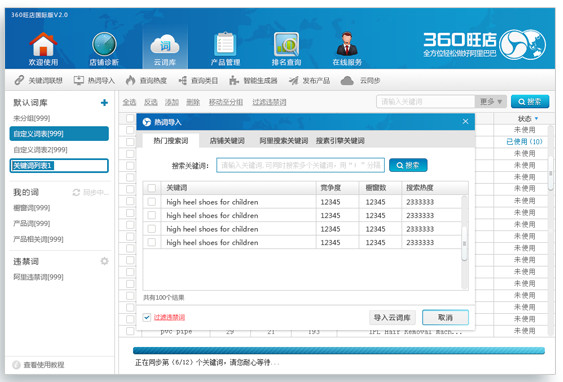Select the 云词库 cloud icon
This screenshot has height=382, width=563.
pyautogui.click(x=165, y=46)
